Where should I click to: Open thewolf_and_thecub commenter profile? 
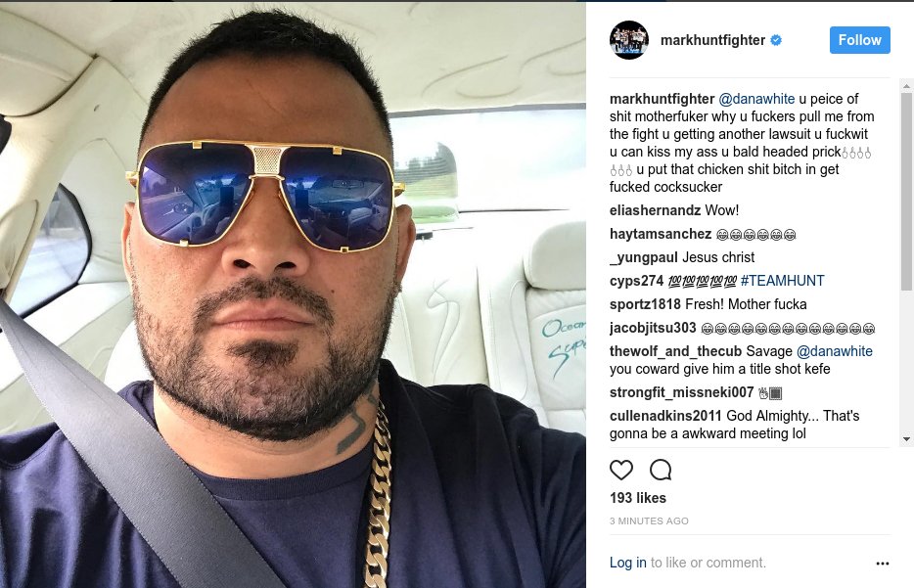[675, 351]
